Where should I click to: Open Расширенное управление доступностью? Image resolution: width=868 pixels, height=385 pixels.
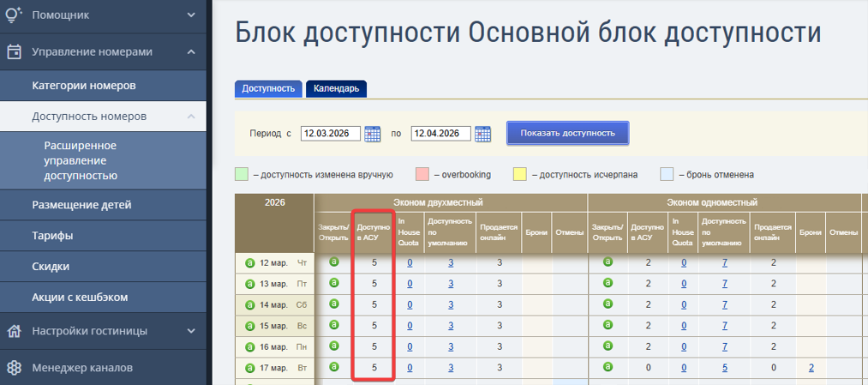point(103,160)
